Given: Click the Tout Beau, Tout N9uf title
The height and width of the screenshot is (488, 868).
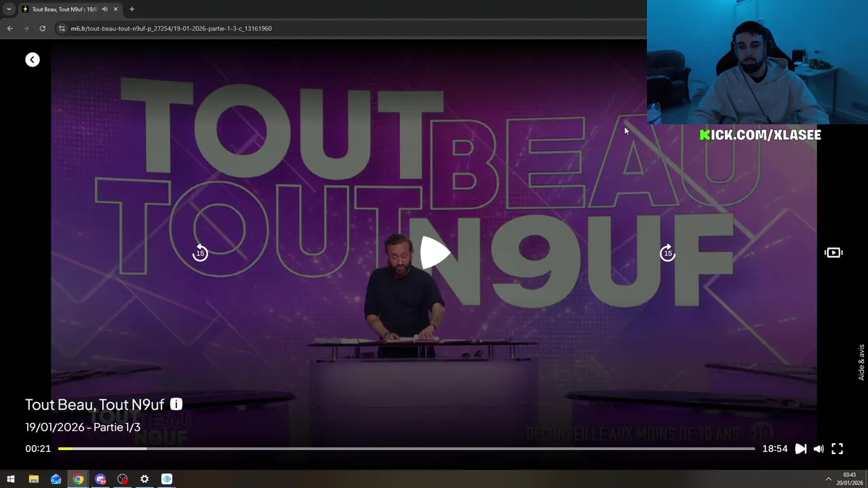Looking at the screenshot, I should pos(95,405).
